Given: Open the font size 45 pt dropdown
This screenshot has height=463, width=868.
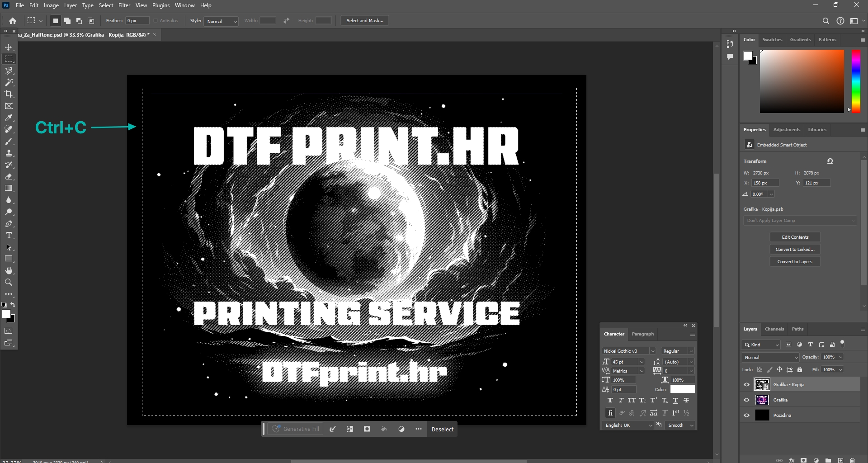Looking at the screenshot, I should click(x=641, y=362).
